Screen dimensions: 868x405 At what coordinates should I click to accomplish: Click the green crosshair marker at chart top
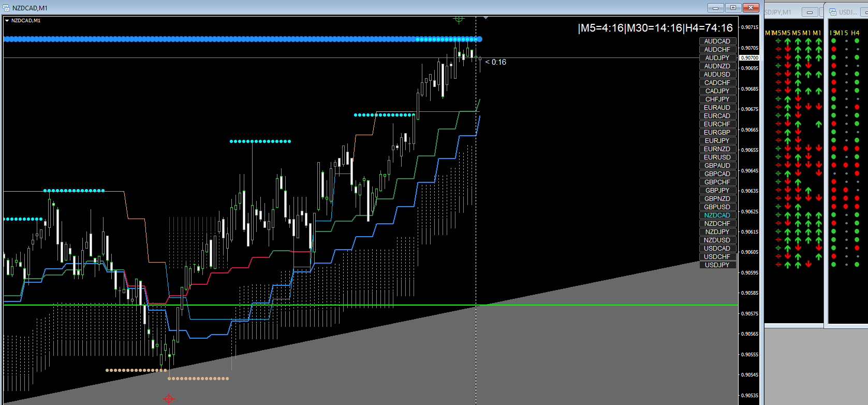(x=459, y=19)
